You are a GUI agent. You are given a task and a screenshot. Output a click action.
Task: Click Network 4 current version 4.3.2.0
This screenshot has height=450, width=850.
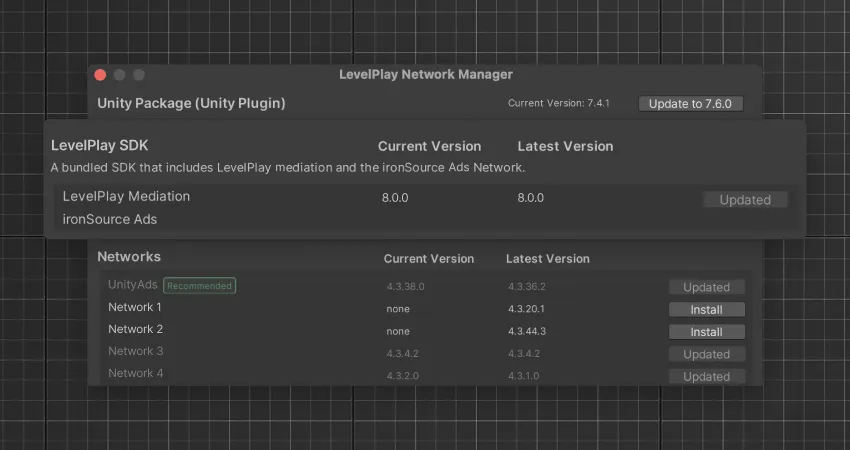click(402, 376)
